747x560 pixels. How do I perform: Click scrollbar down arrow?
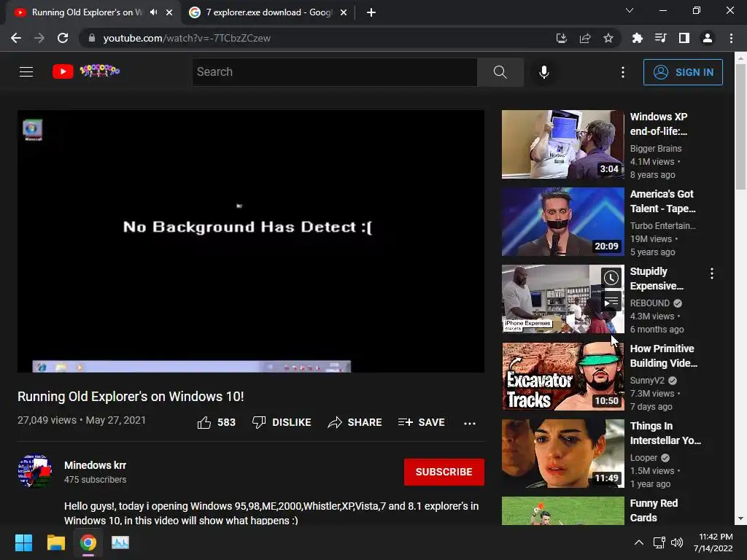740,518
